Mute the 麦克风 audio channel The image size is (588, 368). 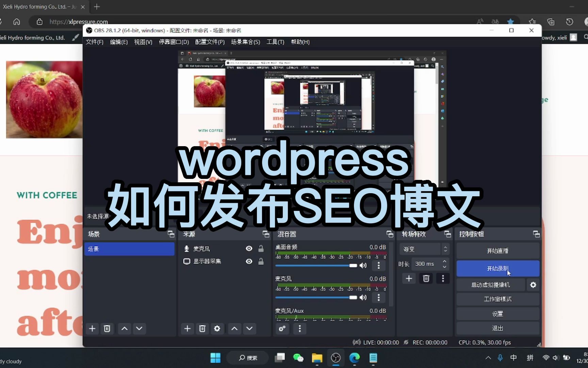coord(363,297)
